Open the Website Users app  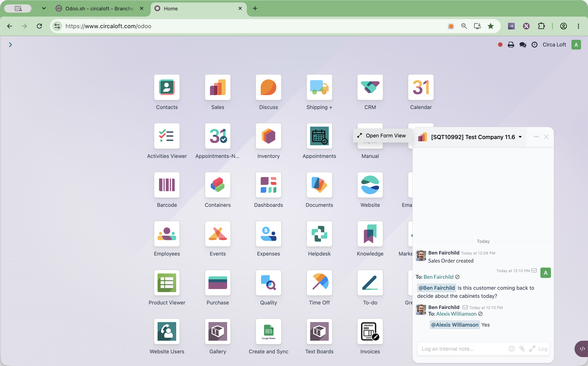(x=167, y=331)
